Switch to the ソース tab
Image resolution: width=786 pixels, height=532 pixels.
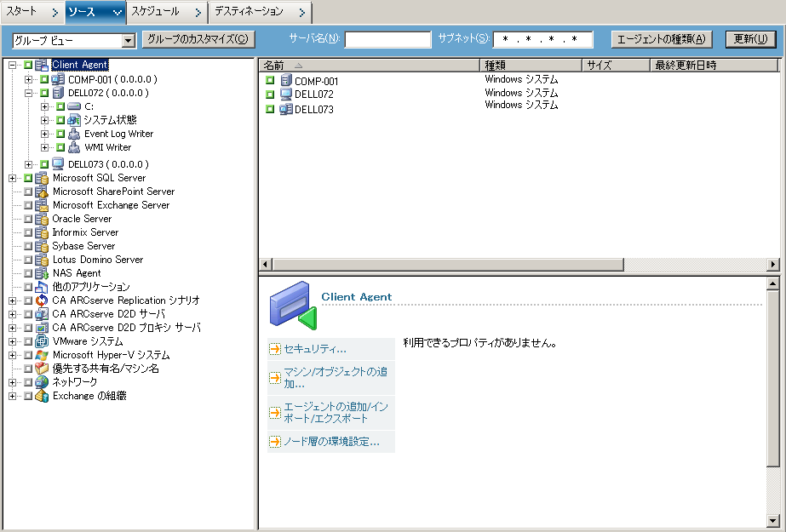95,12
